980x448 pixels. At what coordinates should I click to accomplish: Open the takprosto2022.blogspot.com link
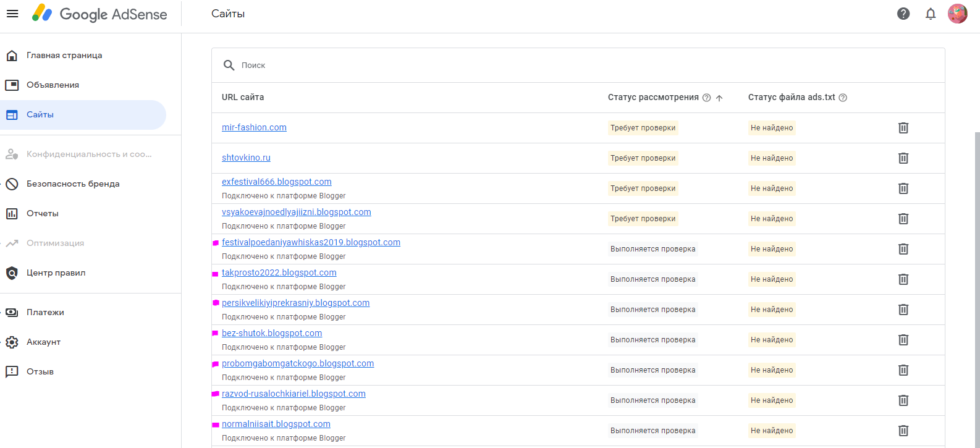(279, 273)
